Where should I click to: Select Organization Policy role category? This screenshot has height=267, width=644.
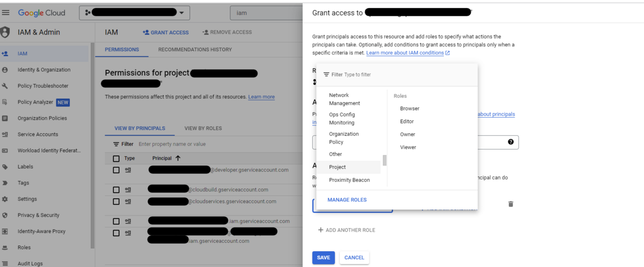[348, 138]
